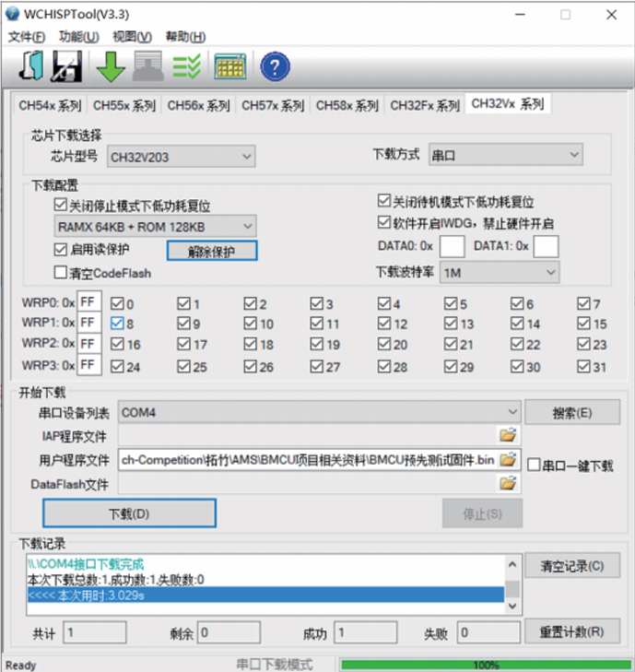
Task: Click the green checklist verify icon
Action: pyautogui.click(x=186, y=66)
